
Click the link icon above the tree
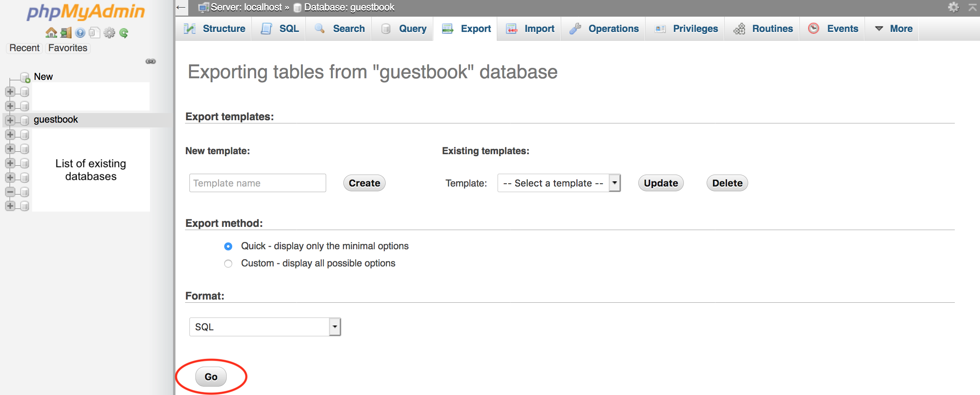(x=151, y=62)
